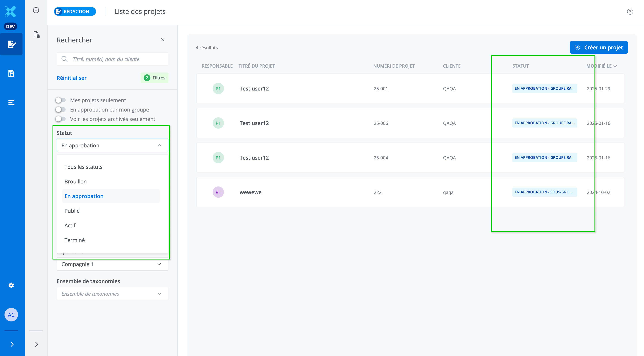This screenshot has width=644, height=356.
Task: Click Créer un projet button
Action: click(598, 47)
